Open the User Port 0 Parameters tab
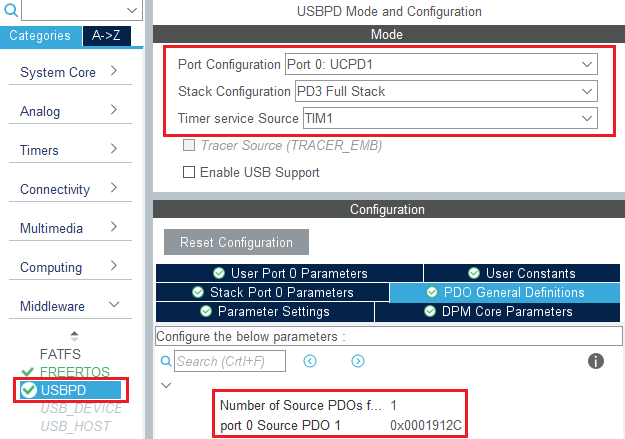The image size is (625, 439). click(289, 273)
